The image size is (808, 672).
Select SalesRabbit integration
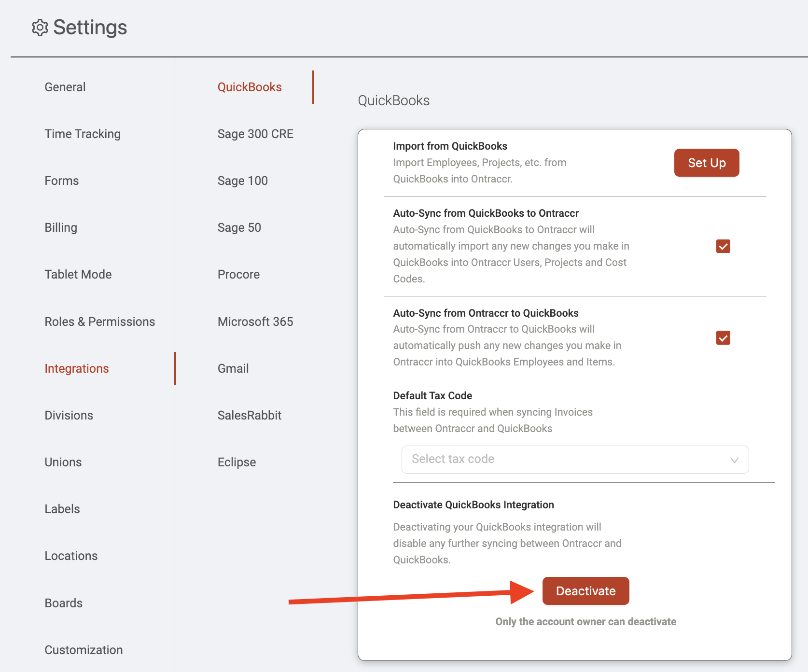coord(250,415)
